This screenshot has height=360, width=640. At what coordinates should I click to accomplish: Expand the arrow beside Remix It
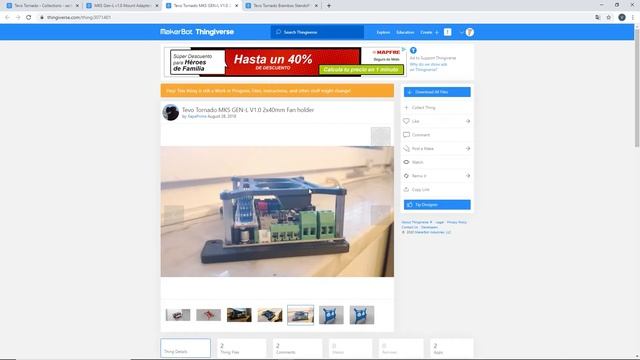click(x=468, y=176)
